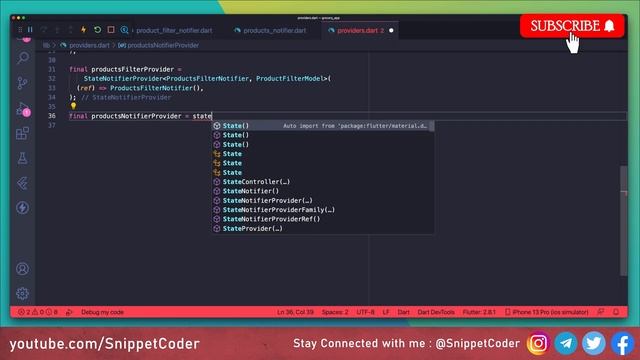The width and height of the screenshot is (640, 360).
Task: Place cursor at end of line 36
Action: (213, 116)
